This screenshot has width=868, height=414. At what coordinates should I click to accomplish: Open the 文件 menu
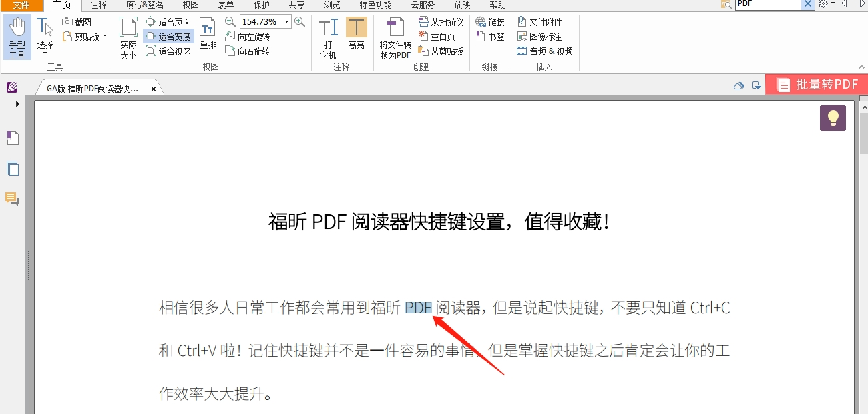[21, 5]
